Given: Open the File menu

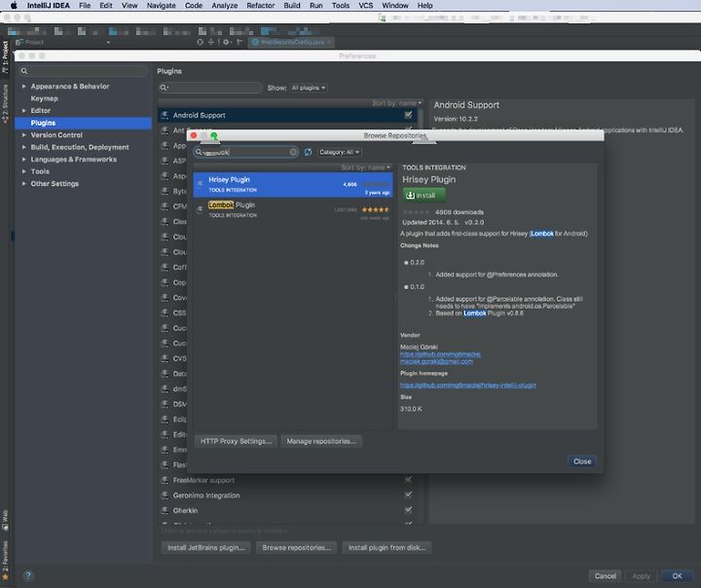Looking at the screenshot, I should pos(85,6).
